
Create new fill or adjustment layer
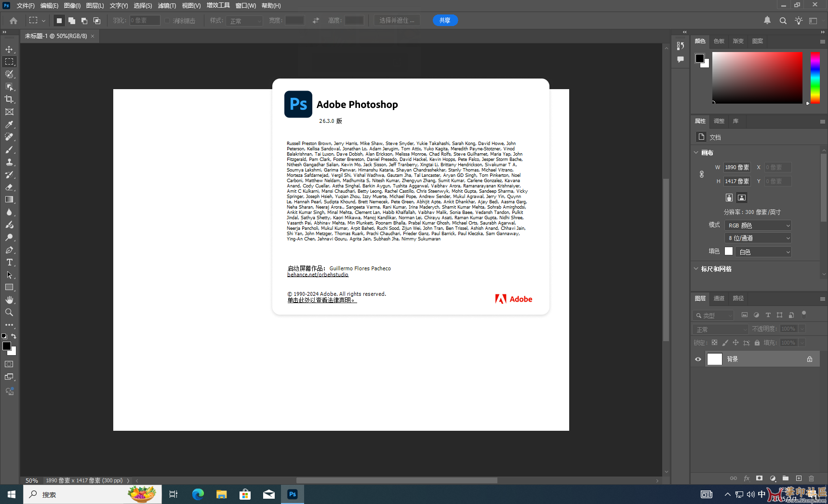(773, 478)
